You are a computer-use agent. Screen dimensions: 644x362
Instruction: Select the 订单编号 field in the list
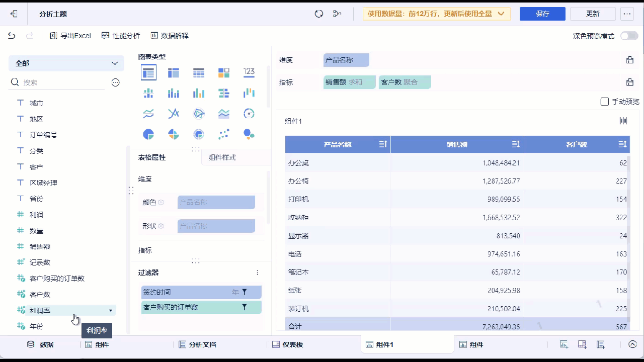point(43,135)
